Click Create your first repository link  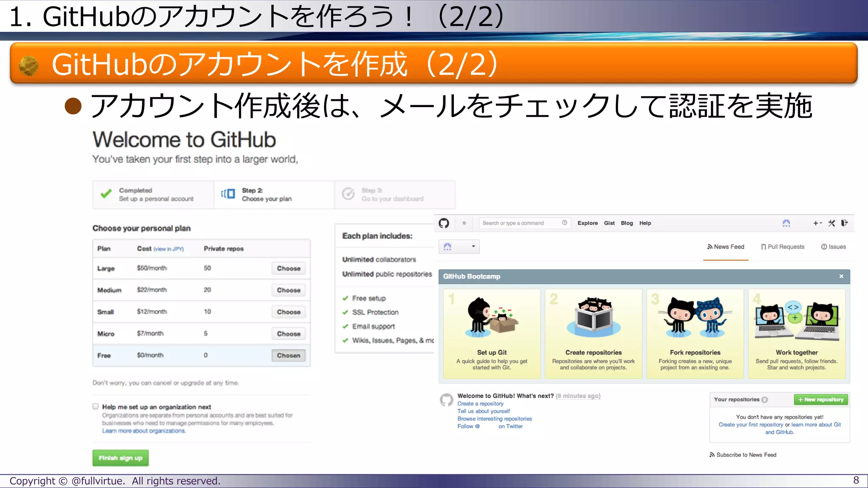(x=751, y=425)
